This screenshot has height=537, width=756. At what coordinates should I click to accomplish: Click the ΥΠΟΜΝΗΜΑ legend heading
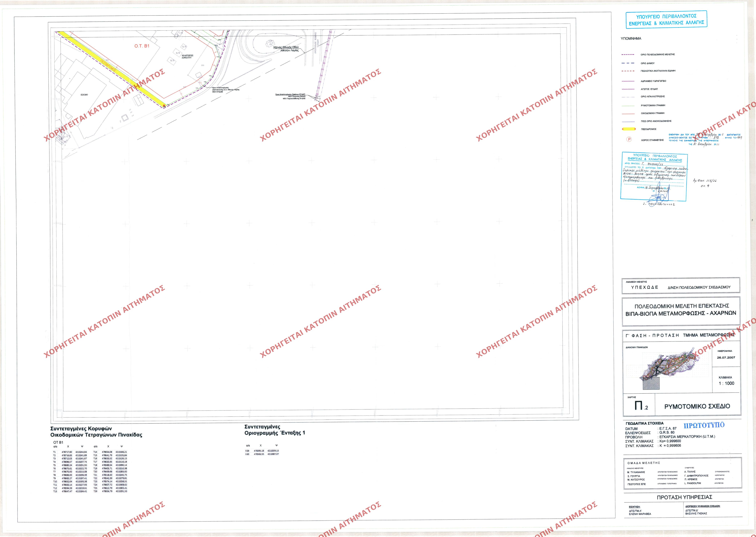(631, 39)
